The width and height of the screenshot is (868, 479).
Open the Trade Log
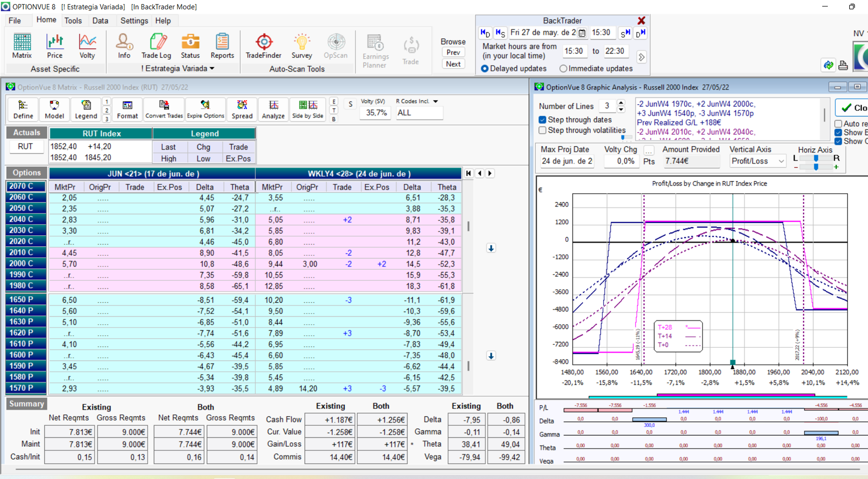(156, 46)
